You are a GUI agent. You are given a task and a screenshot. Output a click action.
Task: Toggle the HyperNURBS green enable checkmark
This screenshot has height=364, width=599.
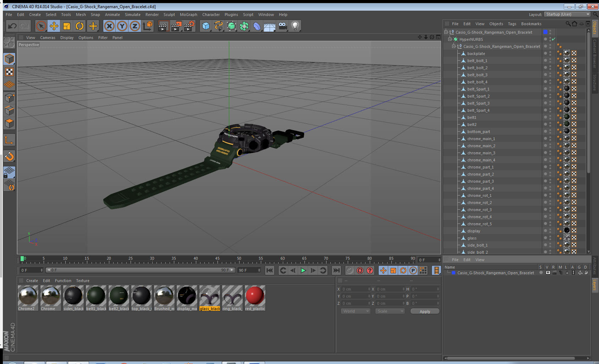pyautogui.click(x=553, y=39)
